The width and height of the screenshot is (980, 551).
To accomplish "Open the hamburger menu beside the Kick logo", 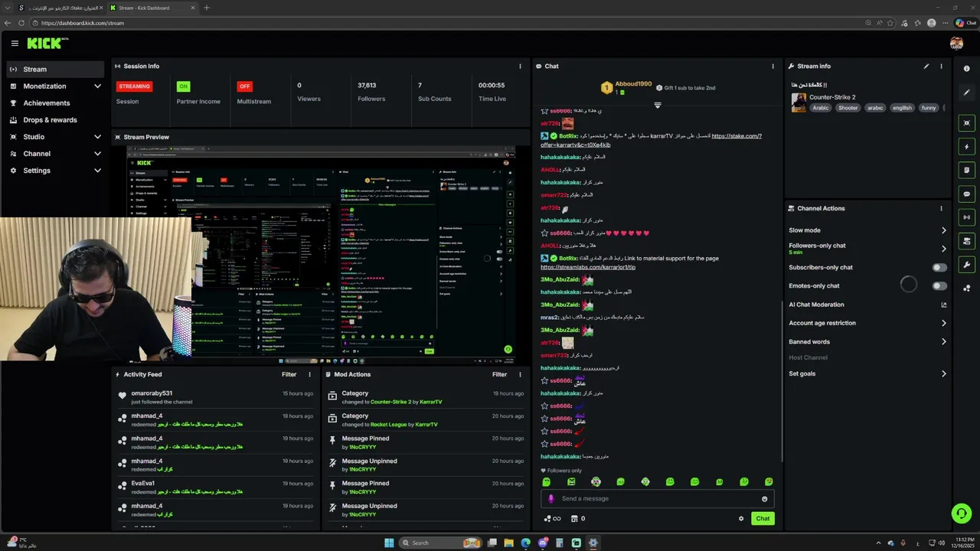I will [x=15, y=44].
